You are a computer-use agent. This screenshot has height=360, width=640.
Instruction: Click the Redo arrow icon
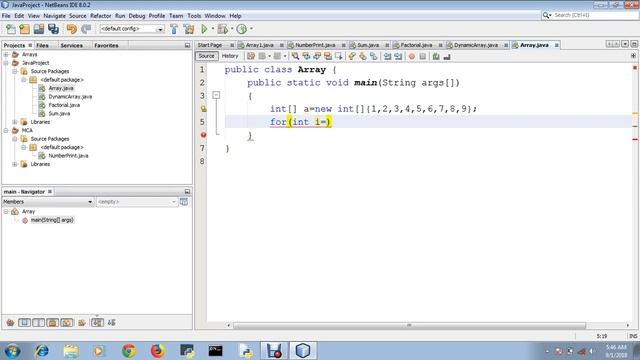point(86,29)
